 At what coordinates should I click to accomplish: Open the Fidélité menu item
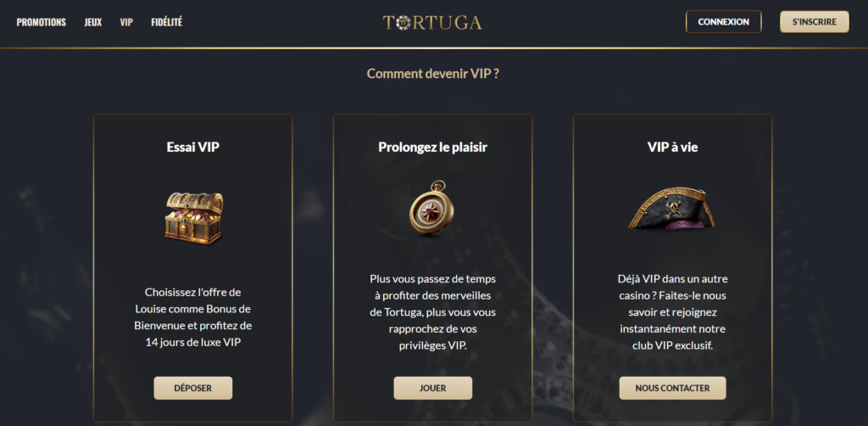point(167,22)
